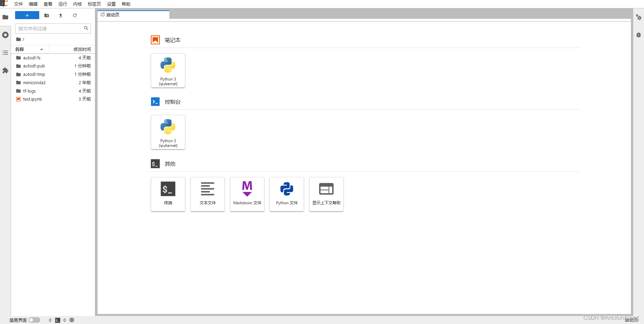Open a new 终端 terminal
The width and height of the screenshot is (644, 324).
168,194
